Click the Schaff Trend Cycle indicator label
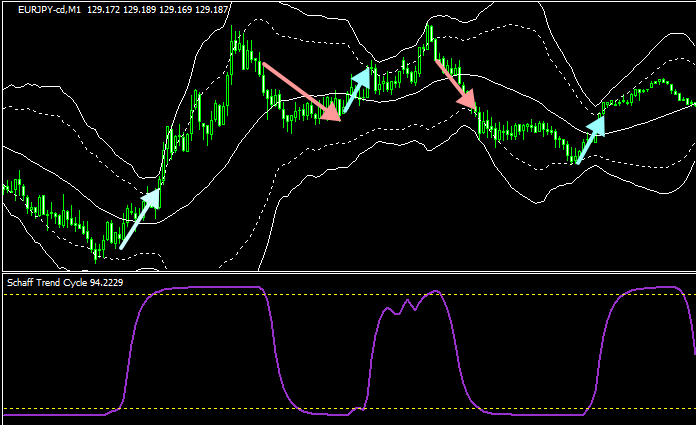 coord(65,283)
